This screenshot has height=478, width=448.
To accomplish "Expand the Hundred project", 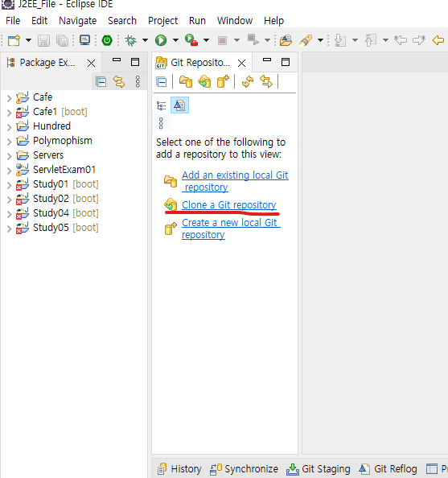I will click(x=9, y=127).
